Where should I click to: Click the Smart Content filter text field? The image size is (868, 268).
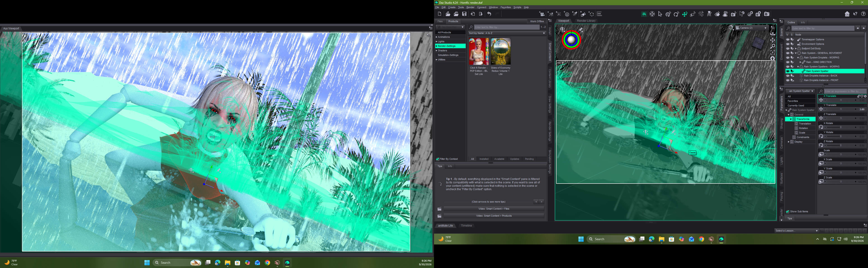pyautogui.click(x=507, y=27)
